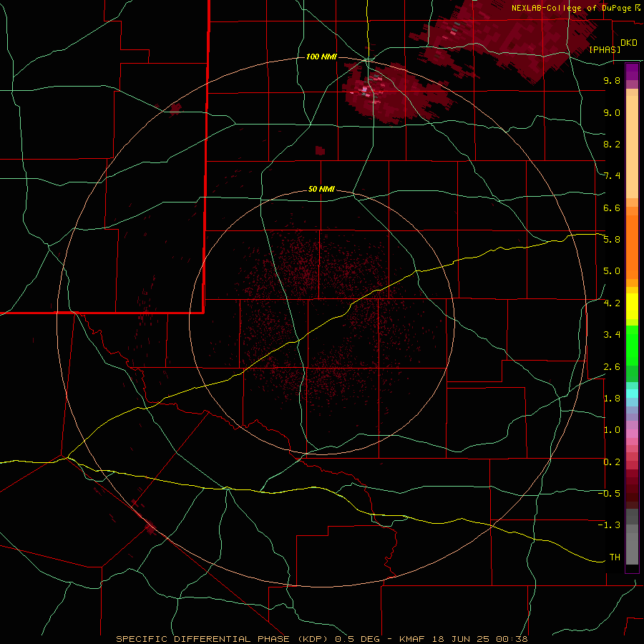Click the 8.2 scale value
This screenshot has width=644, height=644.
click(612, 144)
